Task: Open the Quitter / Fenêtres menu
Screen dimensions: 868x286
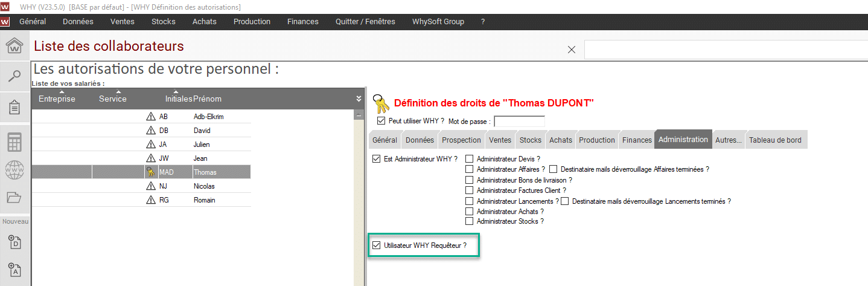Action: tap(365, 21)
